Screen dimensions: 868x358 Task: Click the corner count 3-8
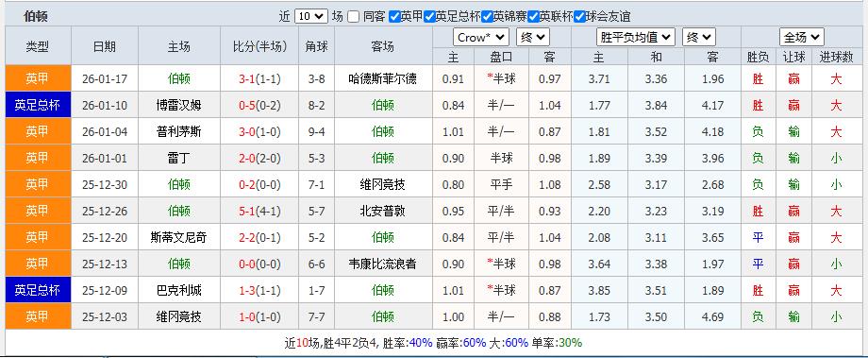point(317,78)
